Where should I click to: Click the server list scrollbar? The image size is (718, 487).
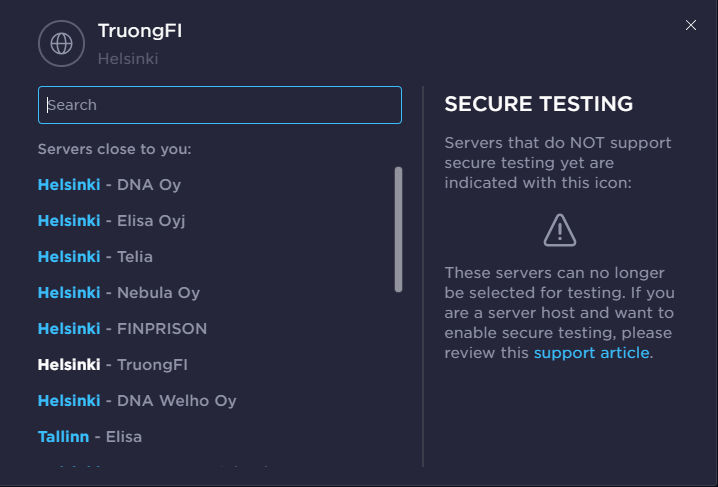click(x=398, y=230)
